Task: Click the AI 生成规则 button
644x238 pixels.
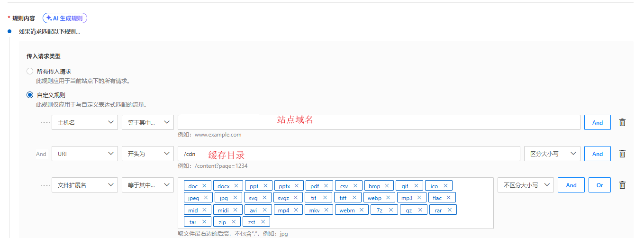Action: click(65, 18)
